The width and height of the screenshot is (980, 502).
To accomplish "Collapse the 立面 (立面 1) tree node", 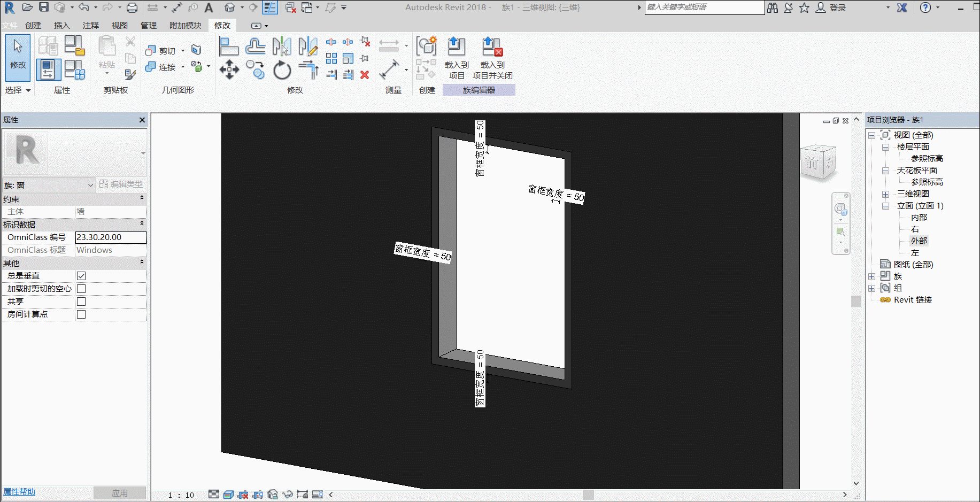I will coord(885,206).
